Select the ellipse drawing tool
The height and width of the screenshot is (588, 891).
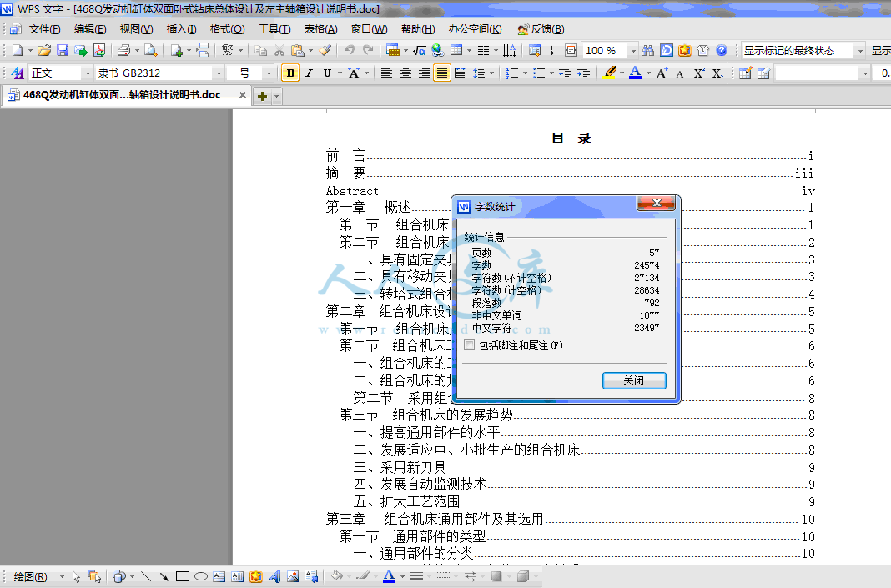pyautogui.click(x=201, y=576)
